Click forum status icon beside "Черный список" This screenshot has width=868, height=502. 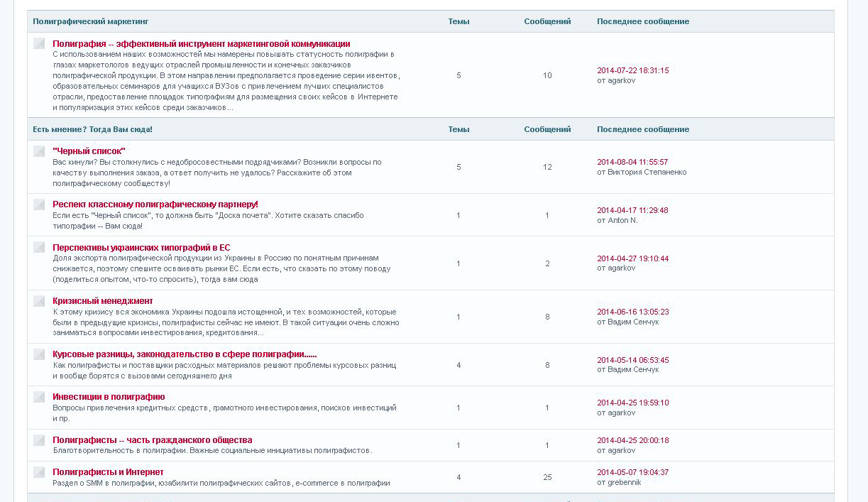point(39,151)
